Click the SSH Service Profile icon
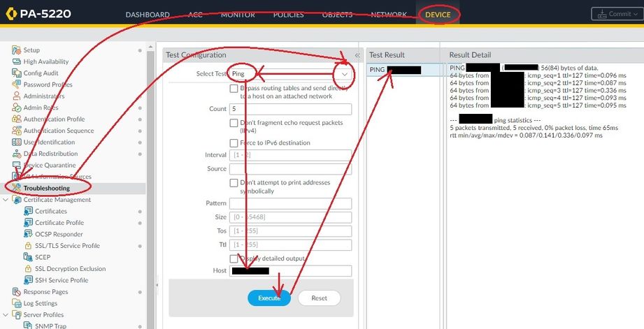 click(x=28, y=280)
